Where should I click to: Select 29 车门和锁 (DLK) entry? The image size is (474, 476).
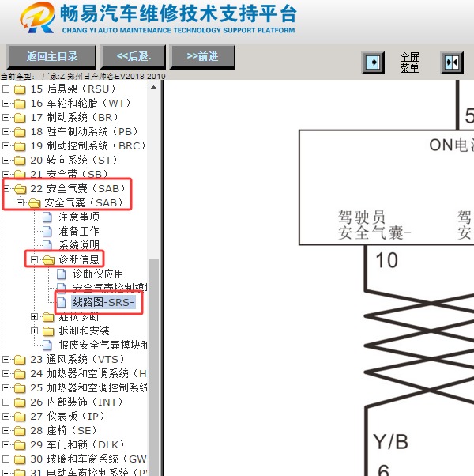pos(77,445)
